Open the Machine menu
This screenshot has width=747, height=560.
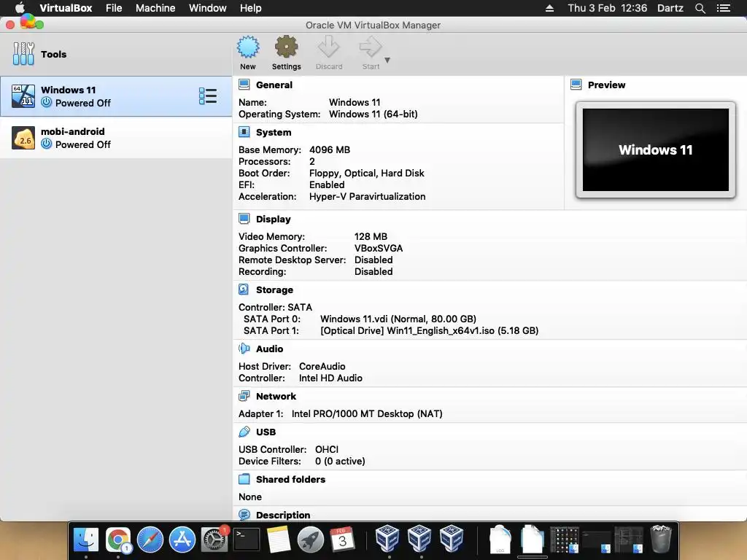point(155,8)
